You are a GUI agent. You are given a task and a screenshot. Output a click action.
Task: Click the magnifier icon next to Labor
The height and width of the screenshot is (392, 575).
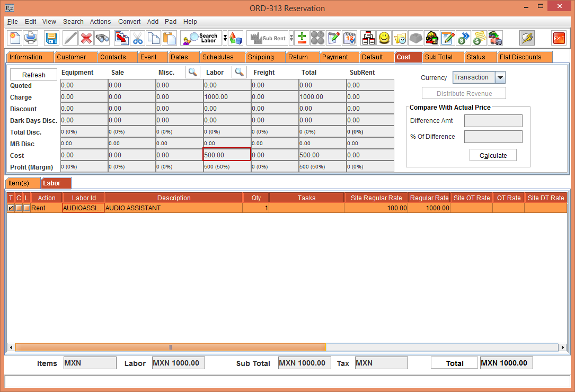coord(240,72)
